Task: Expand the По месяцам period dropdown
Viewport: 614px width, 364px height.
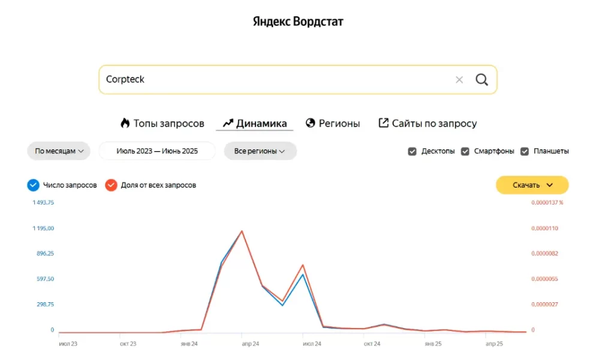Action: [59, 151]
